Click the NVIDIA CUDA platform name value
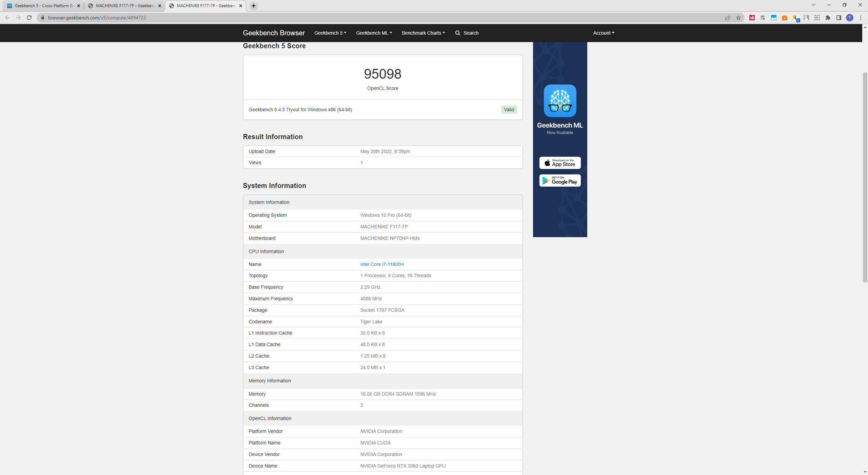The width and height of the screenshot is (868, 475). pos(375,443)
